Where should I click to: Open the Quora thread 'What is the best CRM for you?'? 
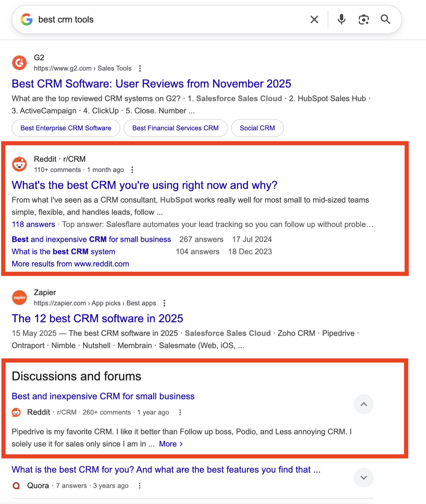166,470
